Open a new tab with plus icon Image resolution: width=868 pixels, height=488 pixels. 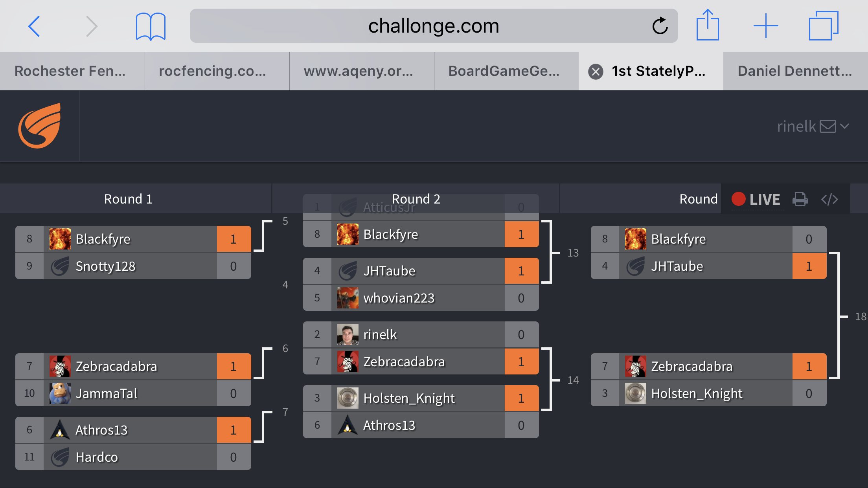click(x=766, y=26)
